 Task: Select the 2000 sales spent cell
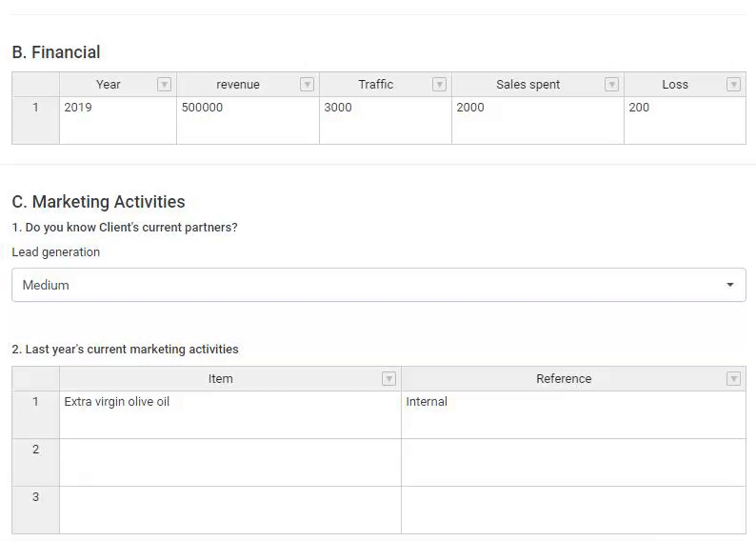(x=538, y=121)
